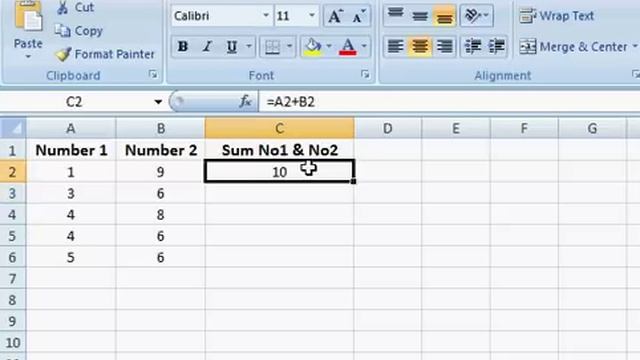Select cell A2 containing 1

pos(71,172)
